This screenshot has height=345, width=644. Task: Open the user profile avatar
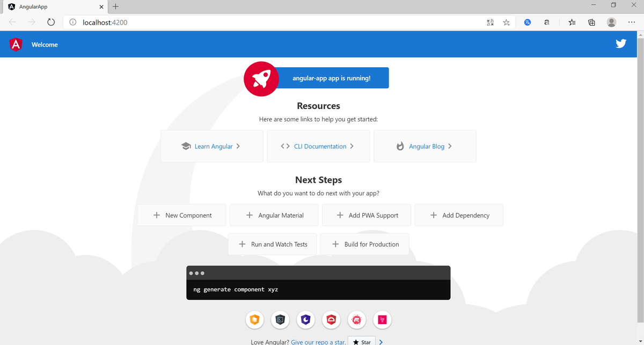click(x=611, y=23)
